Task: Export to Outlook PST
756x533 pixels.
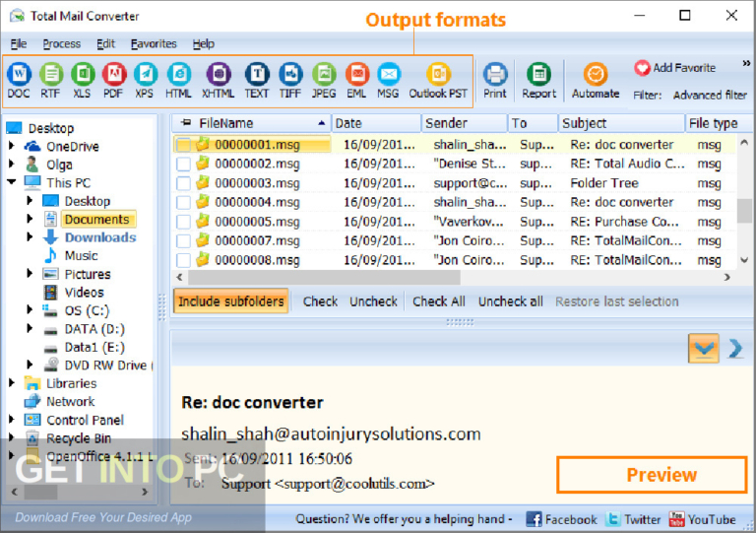Action: (438, 81)
